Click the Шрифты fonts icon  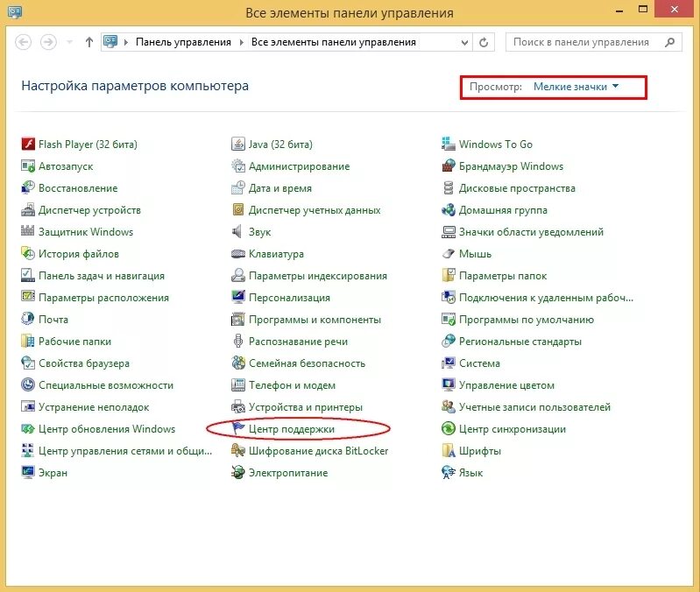click(449, 450)
